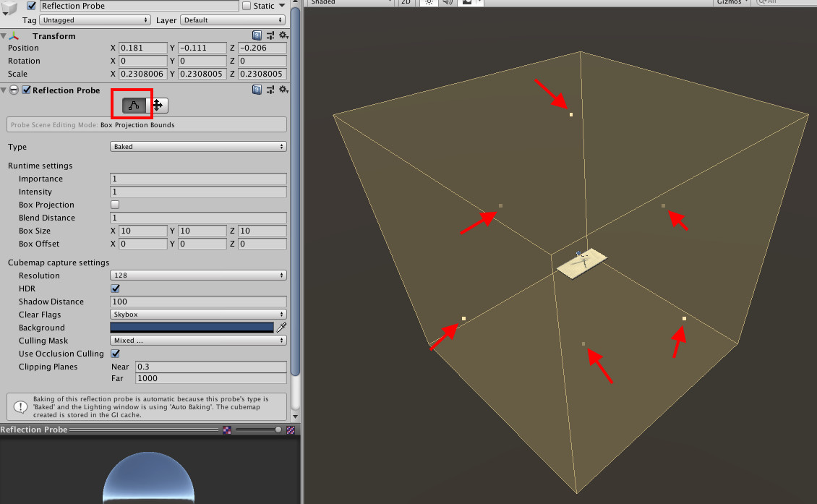Viewport: 817px width, 504px height.
Task: Click Scale X field
Action: tap(142, 74)
